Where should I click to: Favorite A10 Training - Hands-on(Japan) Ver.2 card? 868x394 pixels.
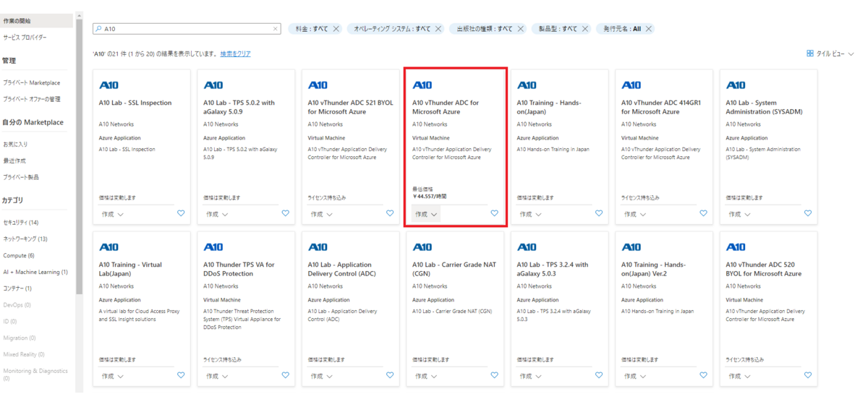pyautogui.click(x=703, y=375)
